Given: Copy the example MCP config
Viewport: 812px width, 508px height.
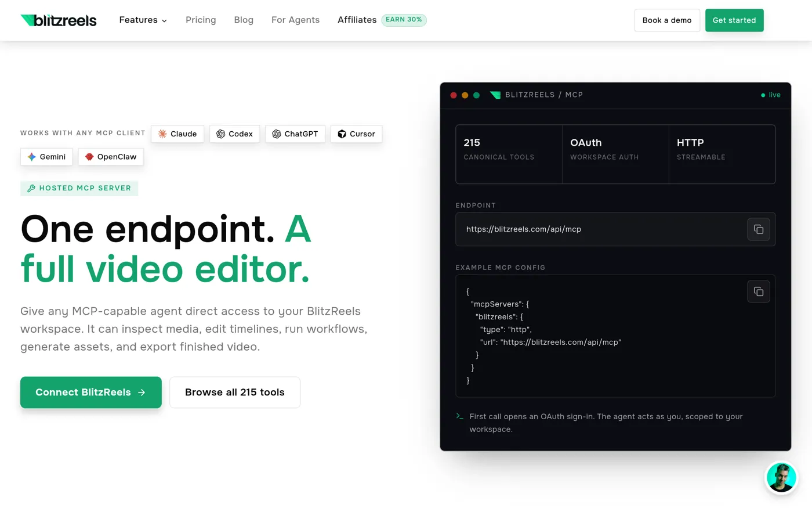Looking at the screenshot, I should tap(758, 291).
